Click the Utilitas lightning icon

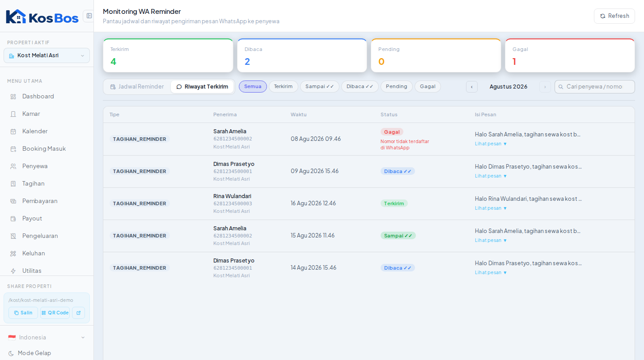point(13,271)
